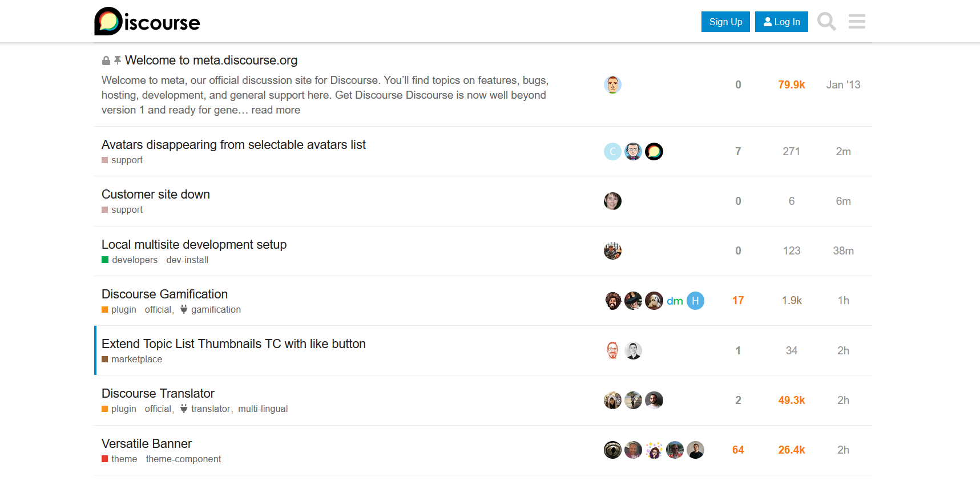The width and height of the screenshot is (980, 481).
Task: Click the Discourse logo
Action: click(147, 21)
